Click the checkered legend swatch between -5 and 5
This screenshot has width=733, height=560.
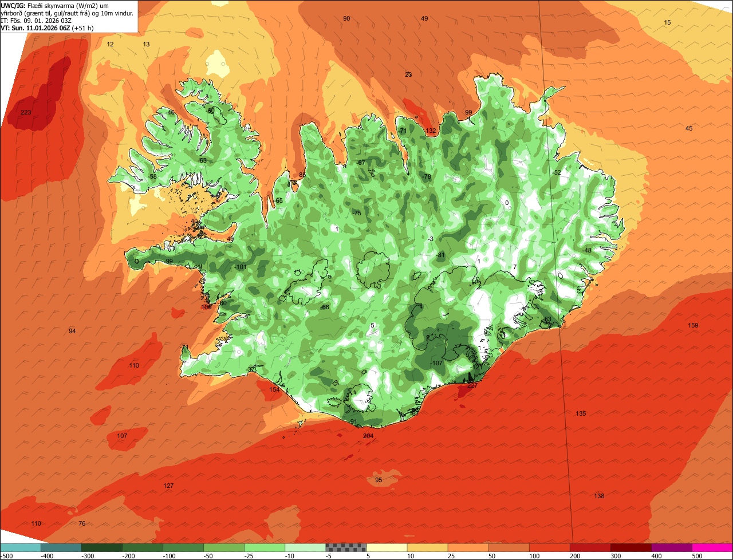346,547
